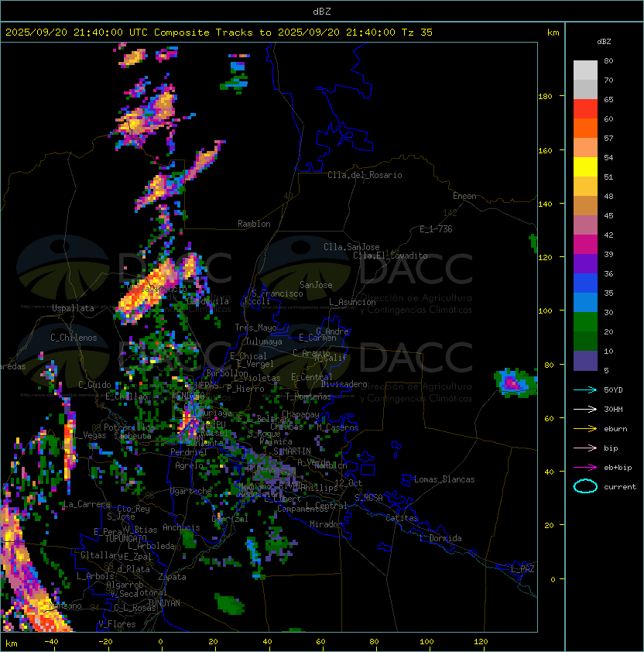Image resolution: width=644 pixels, height=652 pixels.
Task: Click the Agrelo map label
Action: pyautogui.click(x=189, y=465)
